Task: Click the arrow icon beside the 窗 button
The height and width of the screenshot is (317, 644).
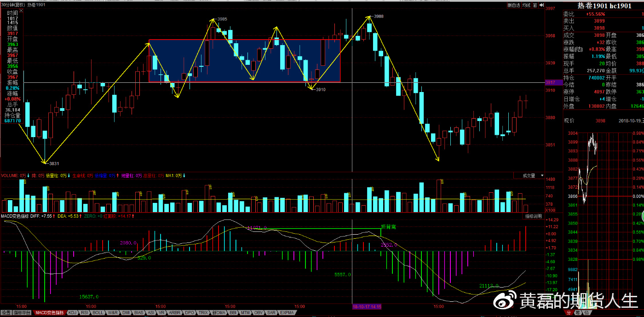Action: pyautogui.click(x=541, y=5)
